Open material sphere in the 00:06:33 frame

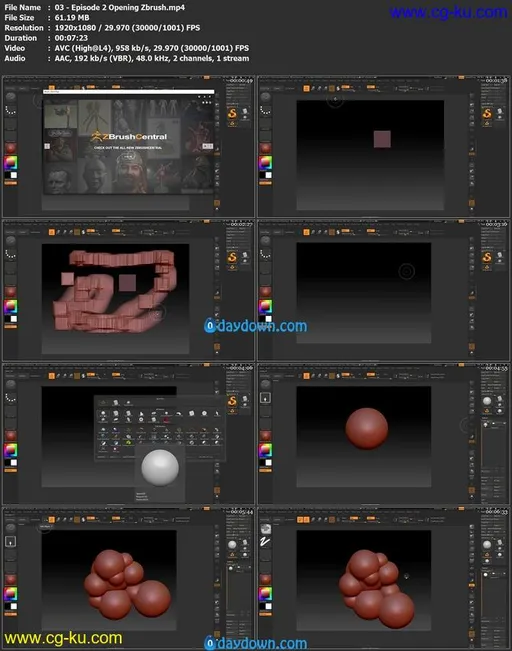(265, 579)
